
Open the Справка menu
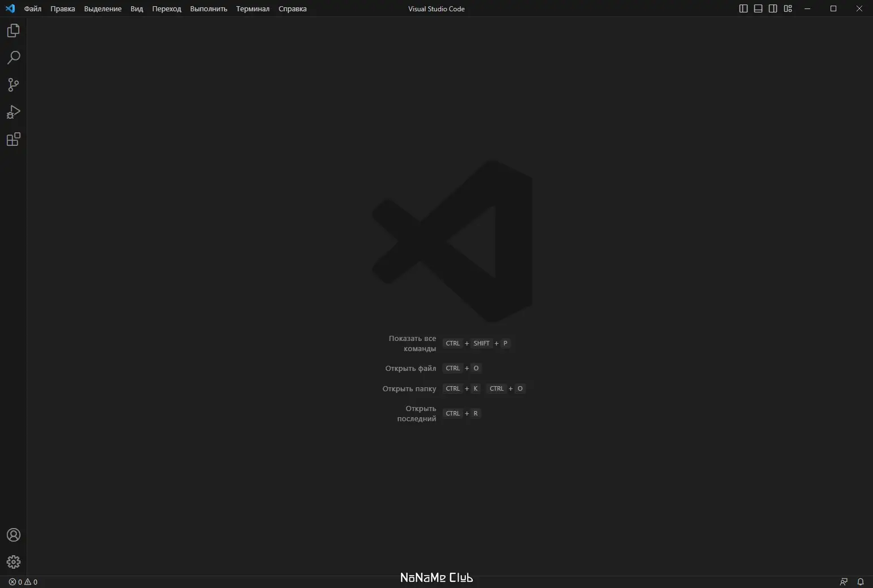coord(293,8)
